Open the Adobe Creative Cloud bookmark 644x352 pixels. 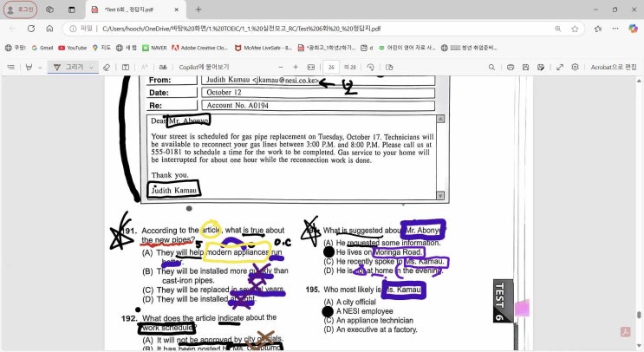(x=199, y=48)
